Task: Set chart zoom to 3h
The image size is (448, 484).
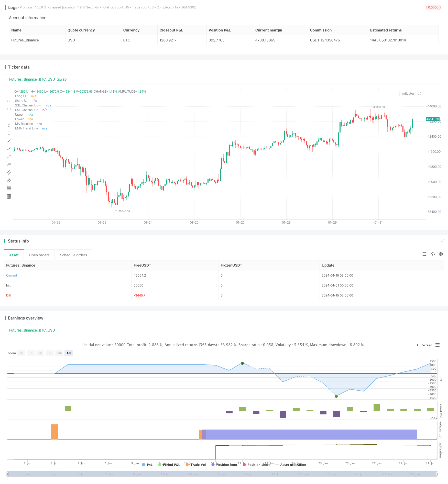Action: coord(31,353)
